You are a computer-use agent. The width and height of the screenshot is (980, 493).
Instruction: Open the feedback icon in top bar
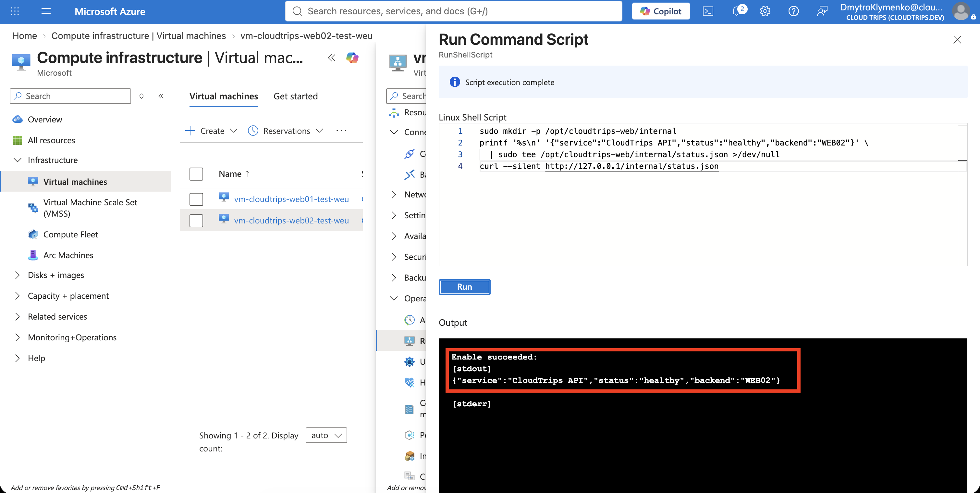[822, 11]
